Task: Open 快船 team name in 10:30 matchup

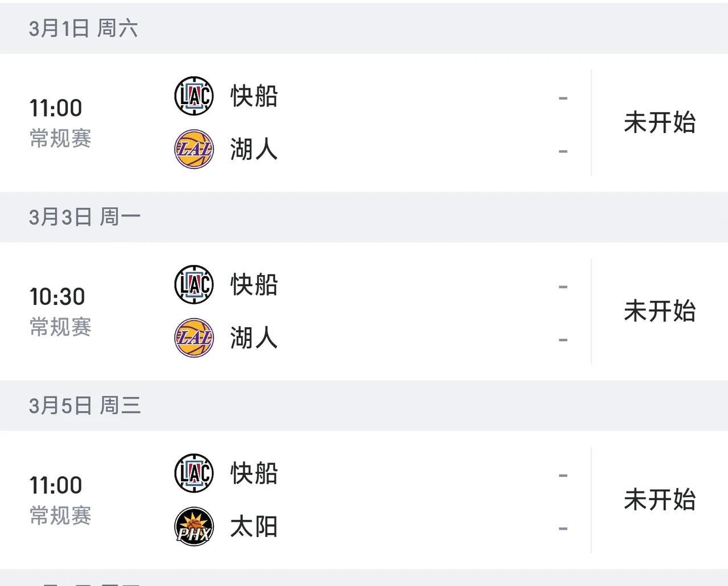Action: click(254, 284)
